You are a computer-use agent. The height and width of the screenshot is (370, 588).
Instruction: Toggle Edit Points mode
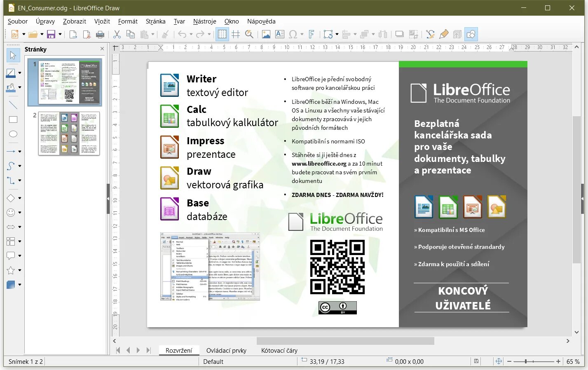pos(430,35)
